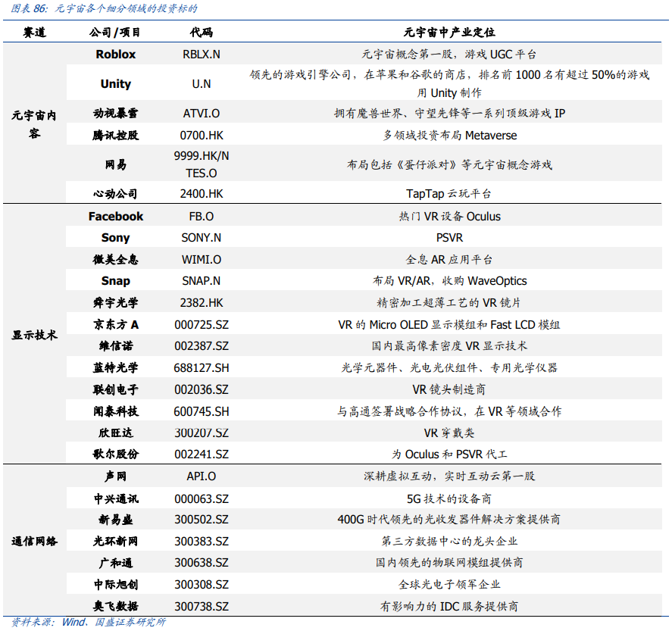
Task: Click the Roblox company cell
Action: [115, 55]
